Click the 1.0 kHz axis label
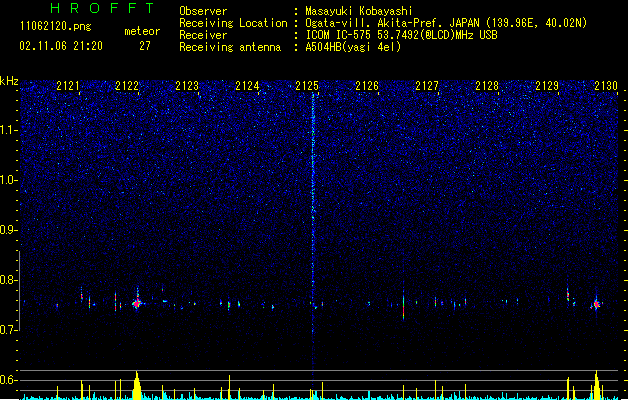 tap(9, 180)
